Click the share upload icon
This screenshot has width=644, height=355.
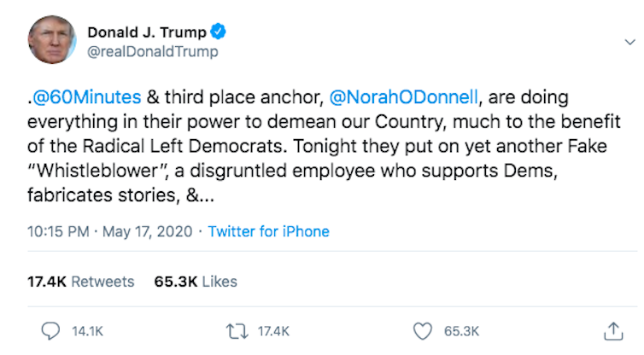coord(612,330)
